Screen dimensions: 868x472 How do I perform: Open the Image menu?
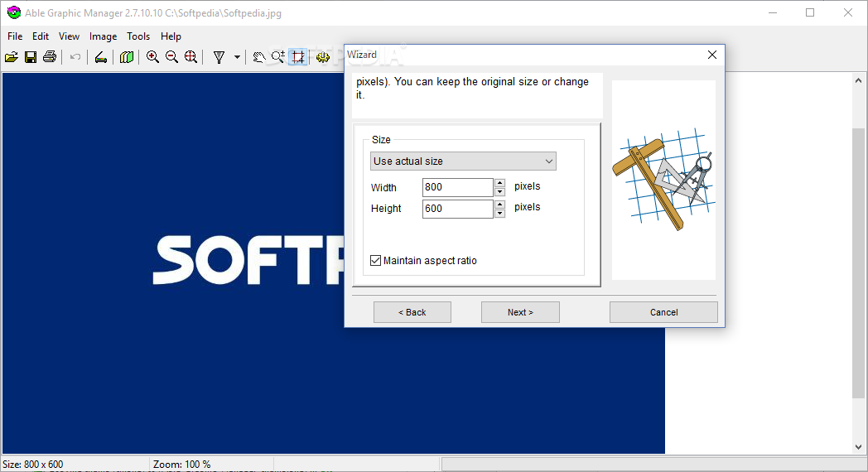click(x=103, y=36)
